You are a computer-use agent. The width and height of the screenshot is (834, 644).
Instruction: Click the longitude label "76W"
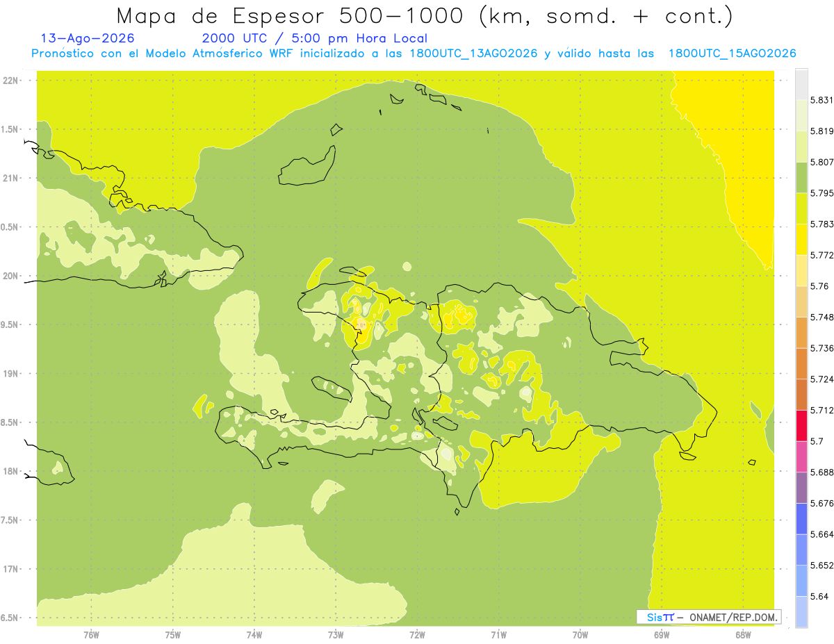[x=91, y=635]
